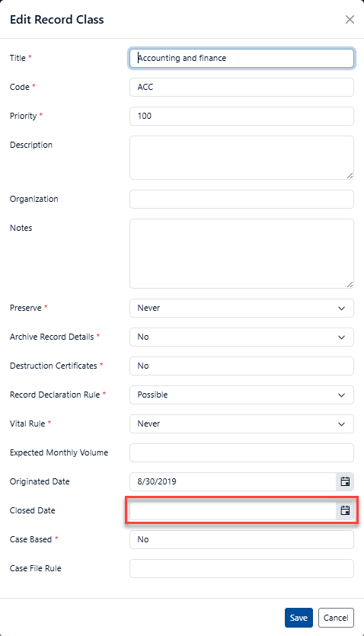Open the Originated Date calendar picker
Screen dimensions: 364x636
(x=345, y=482)
